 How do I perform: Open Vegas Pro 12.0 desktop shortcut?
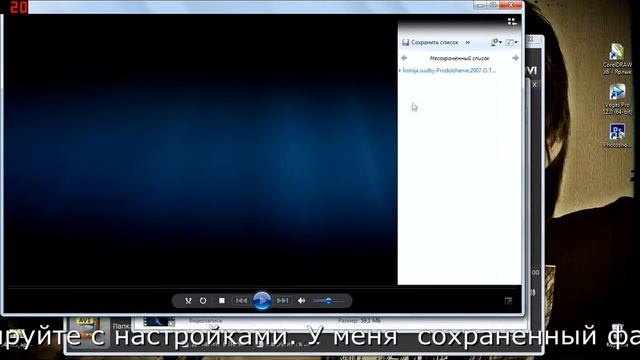(x=617, y=99)
